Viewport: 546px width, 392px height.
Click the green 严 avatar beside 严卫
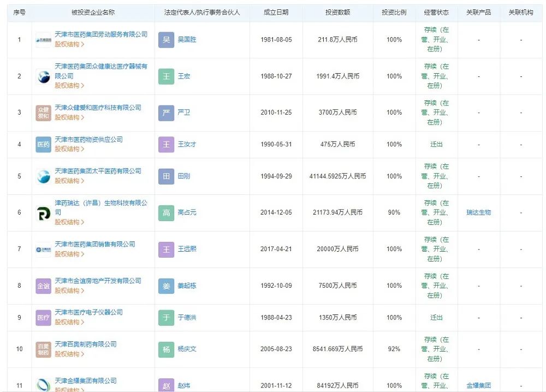point(167,112)
